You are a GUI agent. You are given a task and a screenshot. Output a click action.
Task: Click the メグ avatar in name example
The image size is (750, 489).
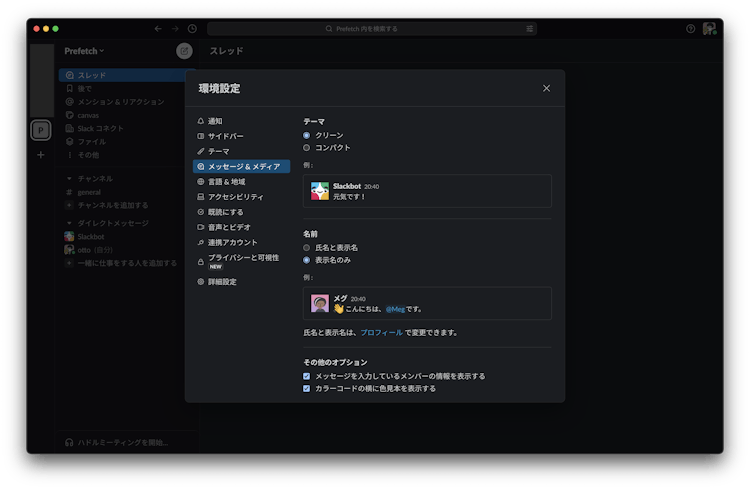point(320,303)
